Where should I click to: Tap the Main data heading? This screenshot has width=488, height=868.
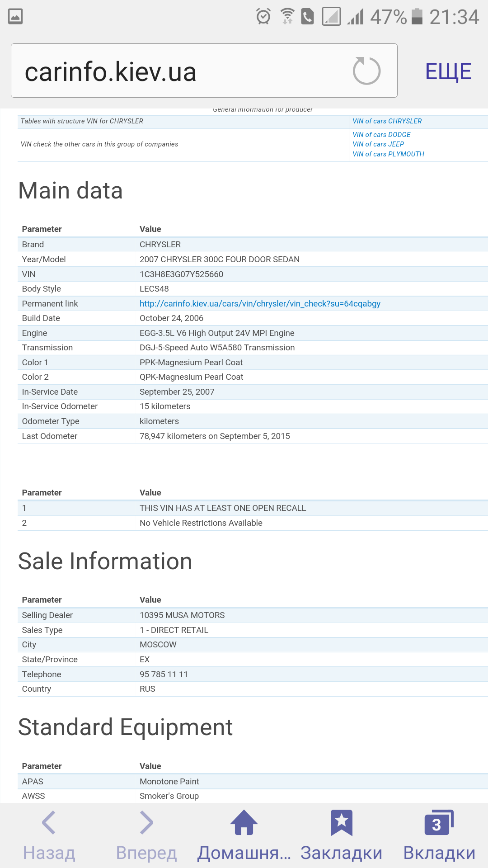tap(70, 190)
